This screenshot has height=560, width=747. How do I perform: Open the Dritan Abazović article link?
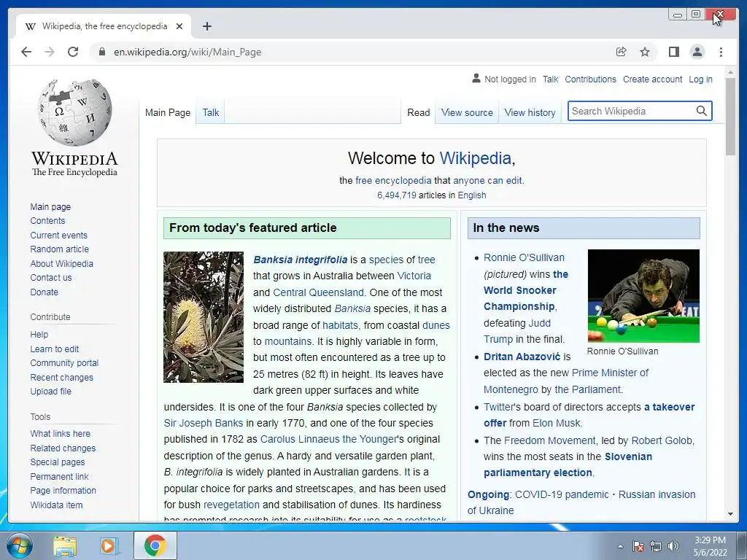(522, 357)
